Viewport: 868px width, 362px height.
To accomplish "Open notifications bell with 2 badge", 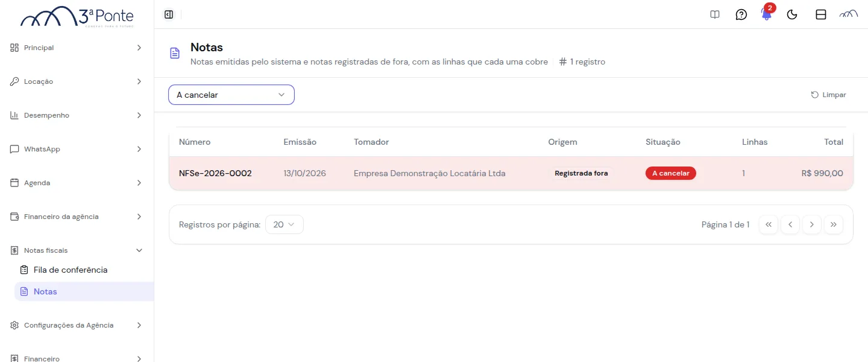I will [x=767, y=13].
